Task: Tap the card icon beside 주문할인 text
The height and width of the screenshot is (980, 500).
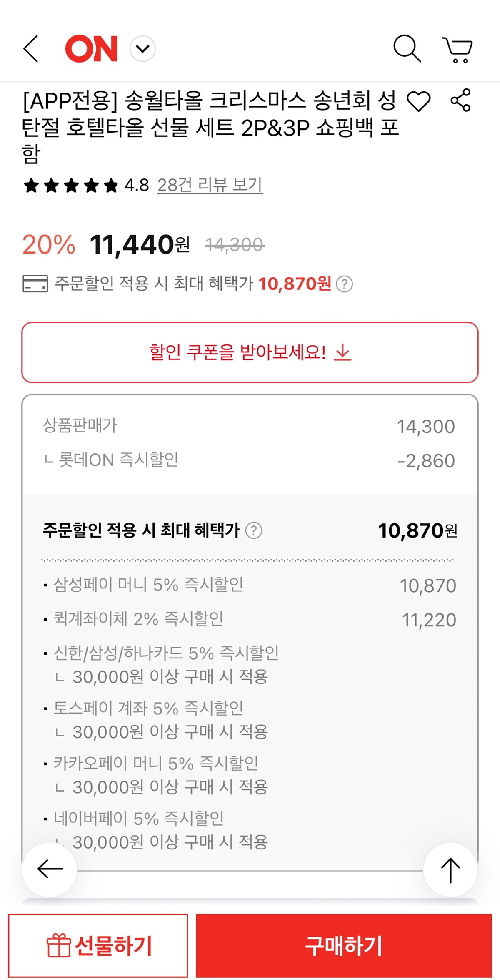Action: click(x=35, y=284)
